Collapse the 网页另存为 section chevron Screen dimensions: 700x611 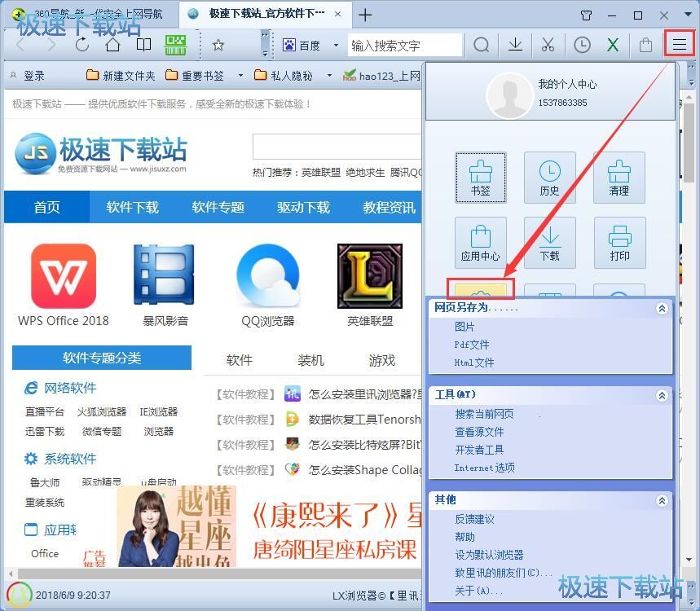click(662, 308)
